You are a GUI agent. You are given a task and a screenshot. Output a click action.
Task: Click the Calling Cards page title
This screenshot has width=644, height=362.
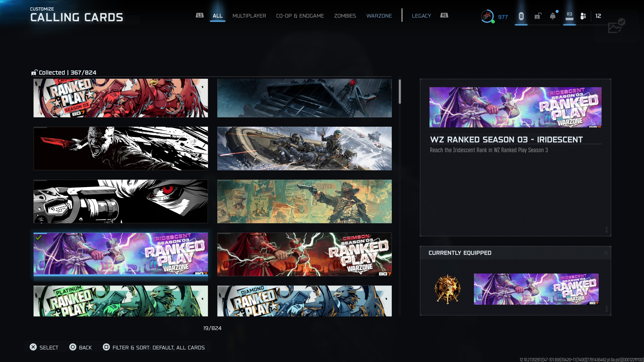coord(76,17)
